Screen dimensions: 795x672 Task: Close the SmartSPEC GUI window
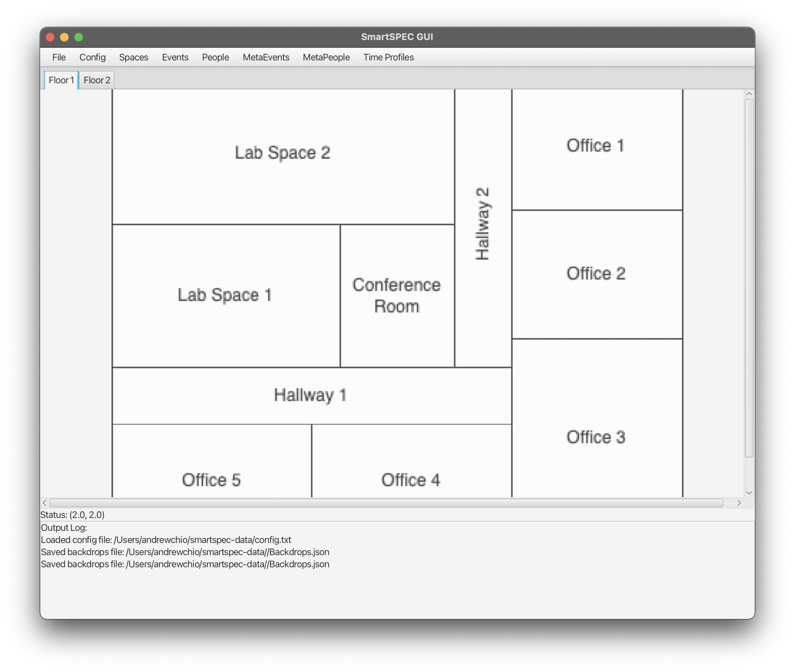point(50,37)
